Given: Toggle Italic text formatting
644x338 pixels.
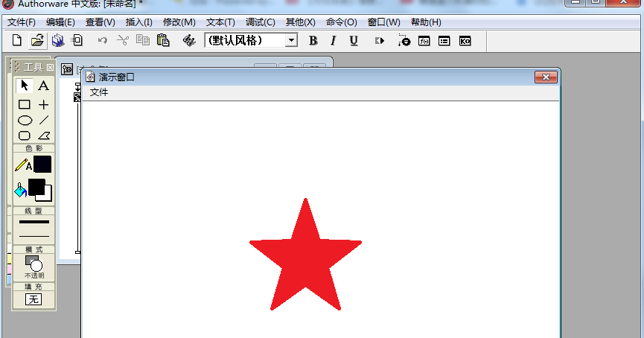Looking at the screenshot, I should (x=333, y=41).
